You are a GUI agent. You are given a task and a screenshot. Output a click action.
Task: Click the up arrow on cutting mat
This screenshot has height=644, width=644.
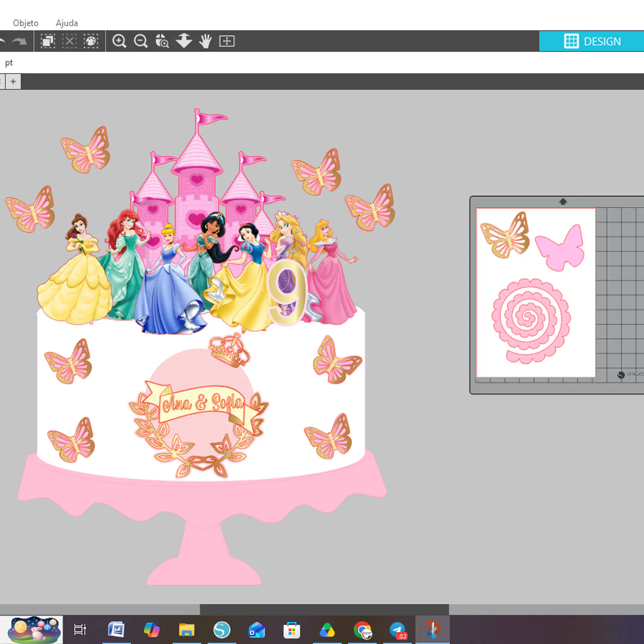(563, 201)
